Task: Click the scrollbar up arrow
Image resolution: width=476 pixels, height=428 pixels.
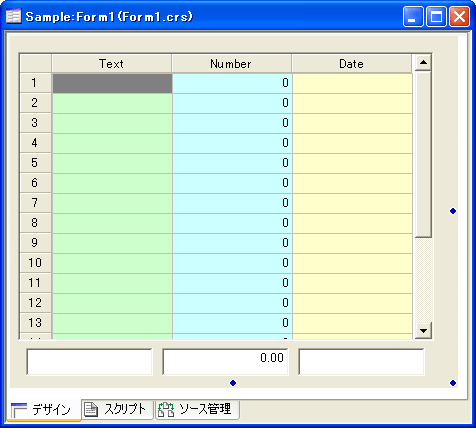Action: tap(423, 62)
